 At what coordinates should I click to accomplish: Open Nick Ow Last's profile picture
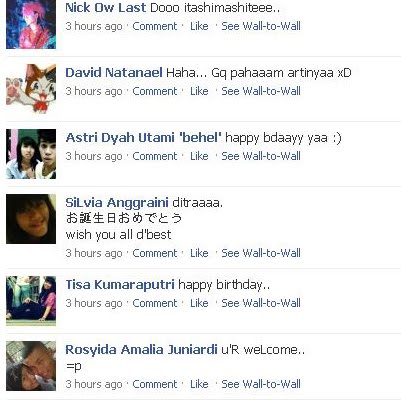(x=31, y=24)
